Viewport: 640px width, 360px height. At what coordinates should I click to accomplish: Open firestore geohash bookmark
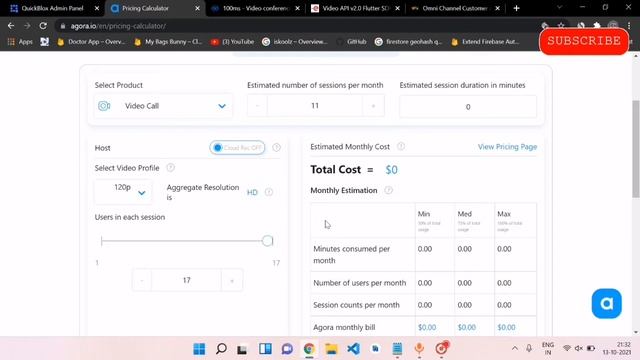point(408,42)
